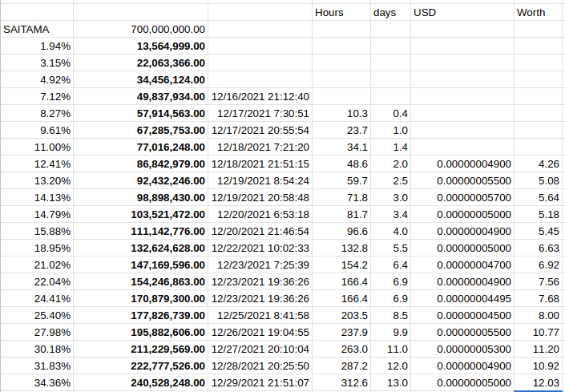Viewport: 565px width, 392px height.
Task: Select the 203.5 hours cell
Action: tap(341, 315)
